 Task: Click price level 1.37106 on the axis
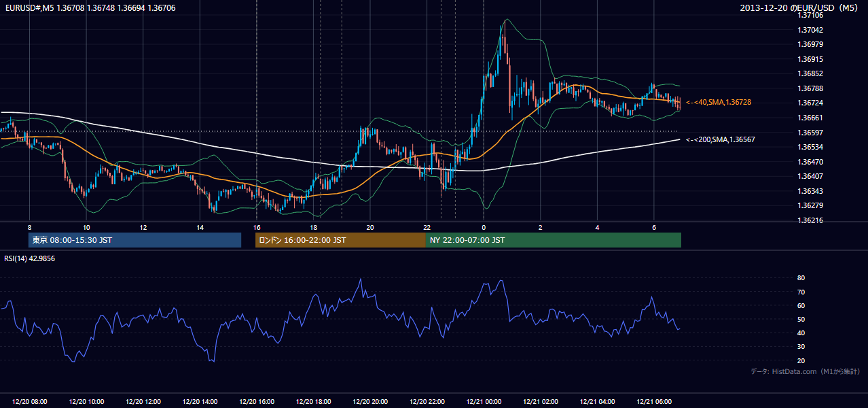point(812,15)
